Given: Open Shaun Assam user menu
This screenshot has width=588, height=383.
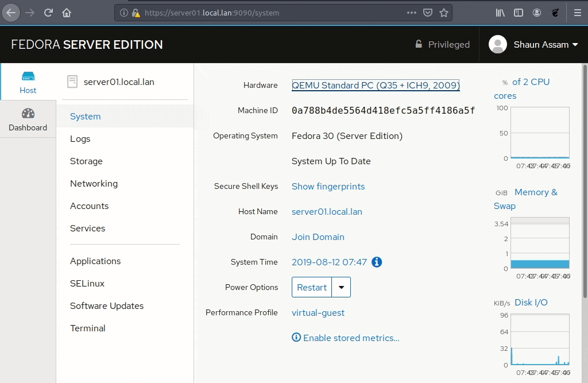Looking at the screenshot, I should pyautogui.click(x=533, y=44).
